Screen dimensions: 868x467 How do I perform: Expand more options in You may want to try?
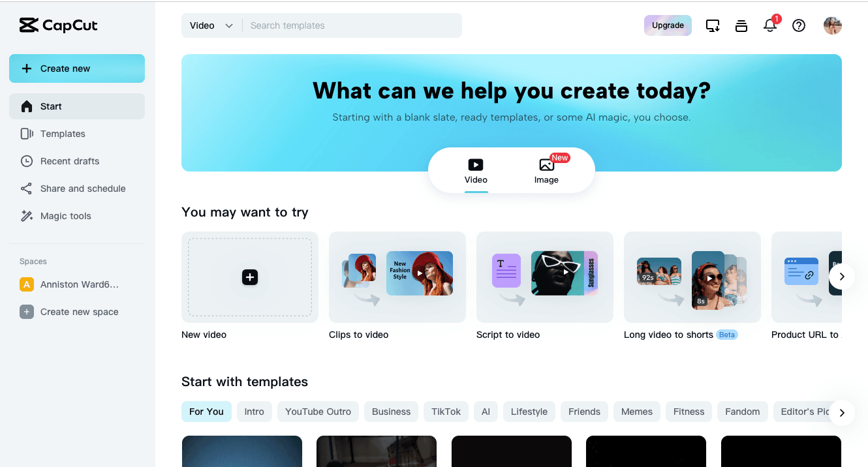click(842, 277)
